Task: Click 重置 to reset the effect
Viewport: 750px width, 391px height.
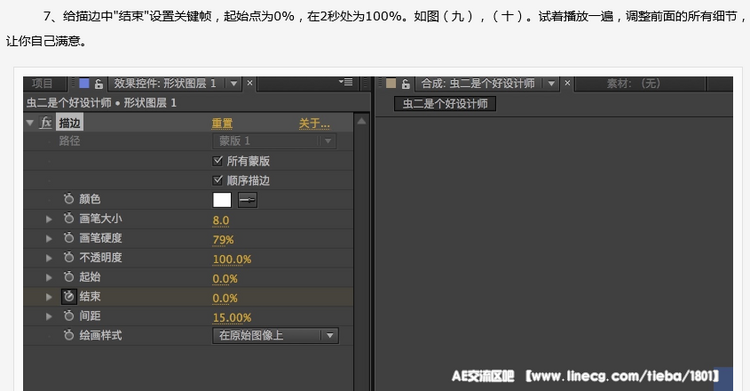Action: (x=222, y=123)
